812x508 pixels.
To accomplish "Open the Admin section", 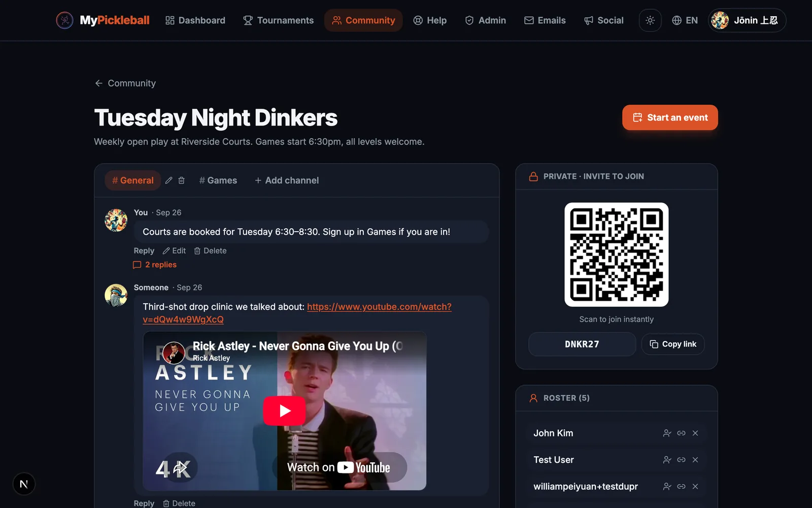I will click(486, 20).
